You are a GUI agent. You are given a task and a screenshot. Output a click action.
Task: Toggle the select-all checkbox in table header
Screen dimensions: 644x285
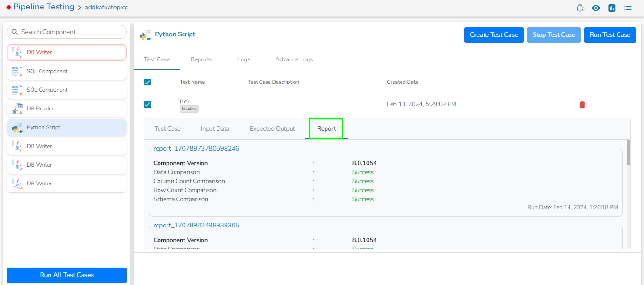point(147,82)
